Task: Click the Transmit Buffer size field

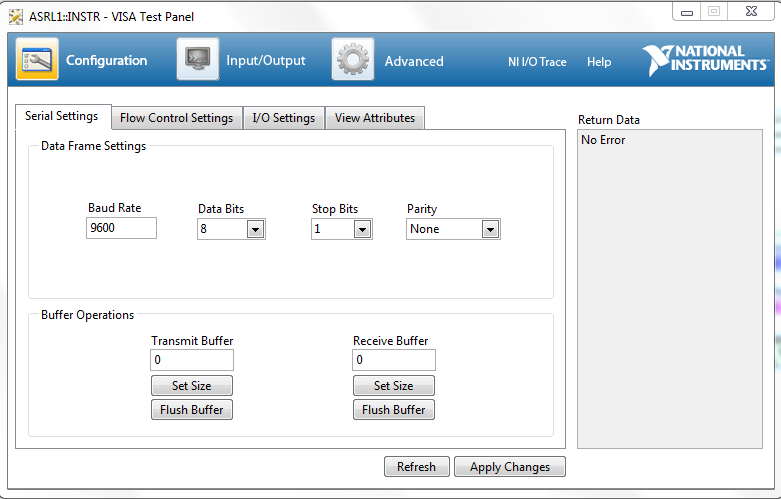Action: coord(192,360)
